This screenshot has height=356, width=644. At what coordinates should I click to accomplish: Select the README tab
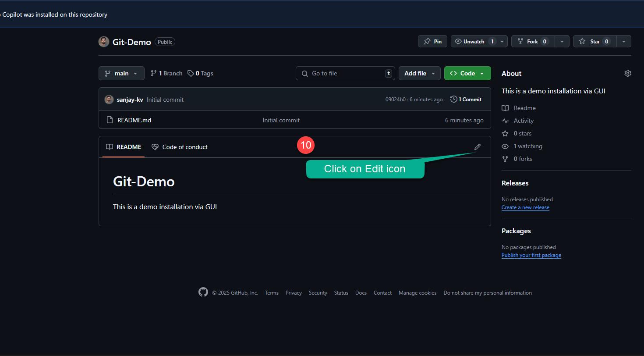[123, 147]
